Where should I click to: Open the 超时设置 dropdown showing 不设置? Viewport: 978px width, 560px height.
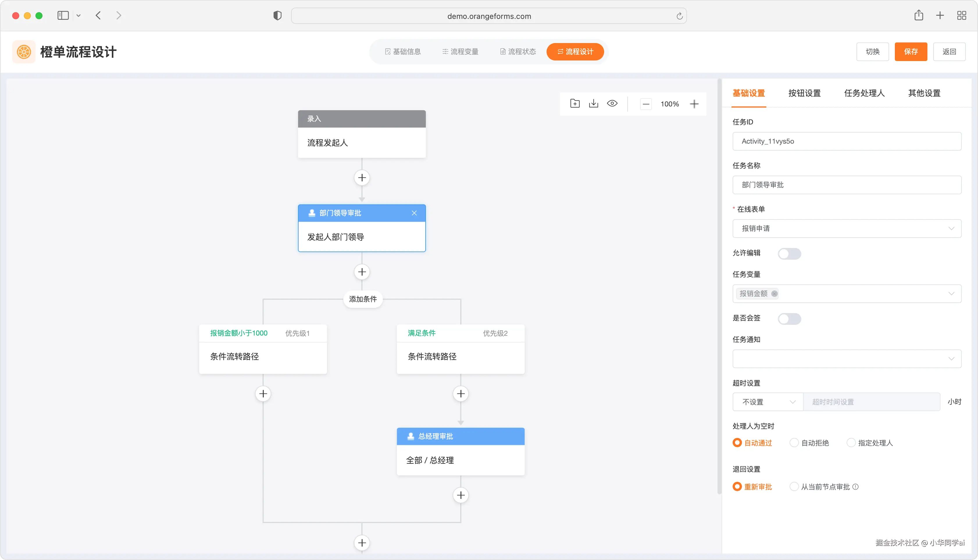pyautogui.click(x=768, y=402)
